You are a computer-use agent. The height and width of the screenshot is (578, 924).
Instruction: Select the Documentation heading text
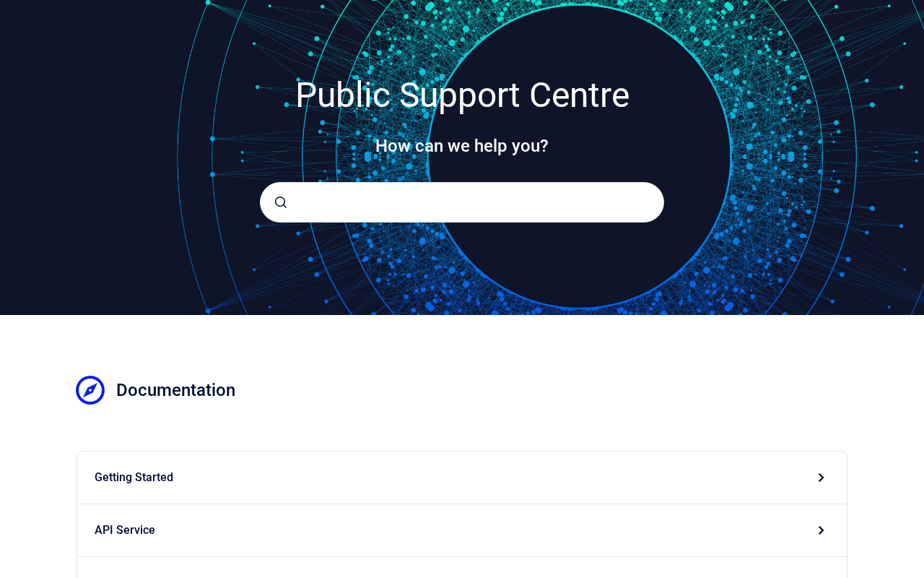point(175,390)
